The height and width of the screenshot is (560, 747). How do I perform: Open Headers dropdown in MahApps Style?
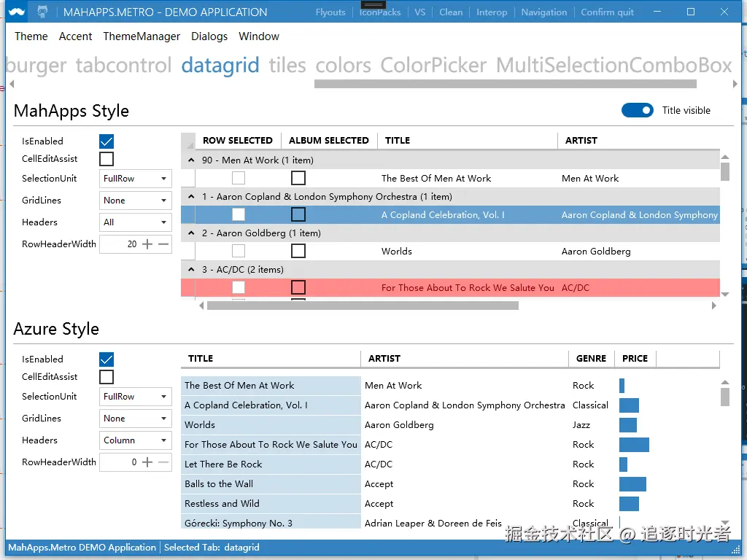(x=135, y=222)
